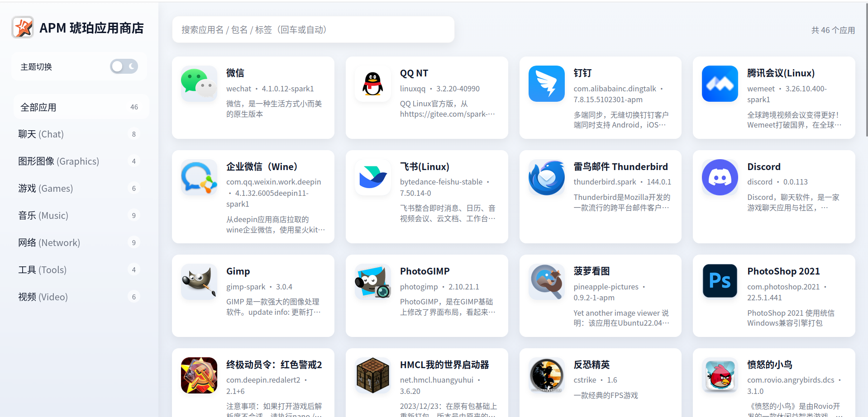Click the 企业微信（Wine）card title

(x=262, y=167)
